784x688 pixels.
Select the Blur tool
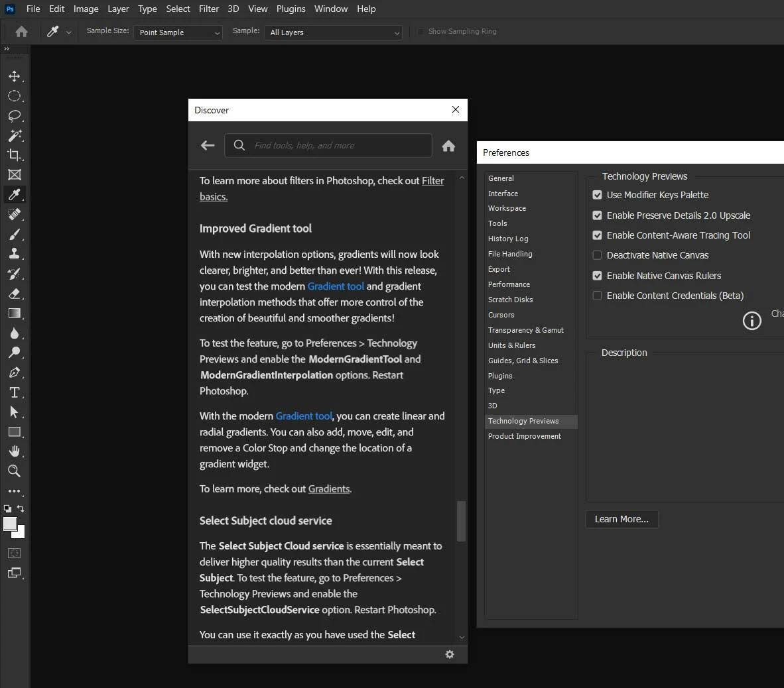(x=15, y=333)
